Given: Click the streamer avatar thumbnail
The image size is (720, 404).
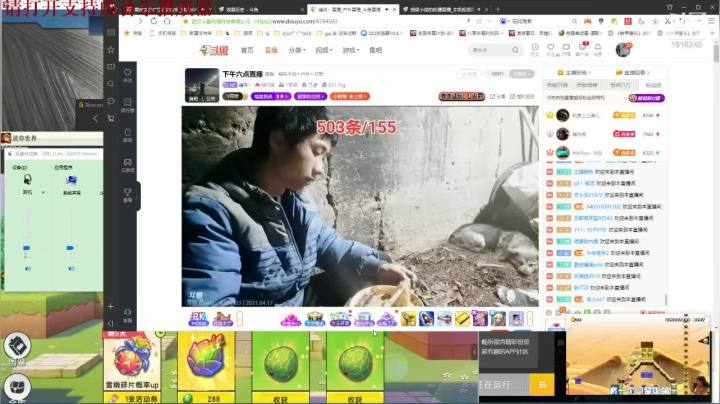Looking at the screenshot, I should (x=202, y=85).
